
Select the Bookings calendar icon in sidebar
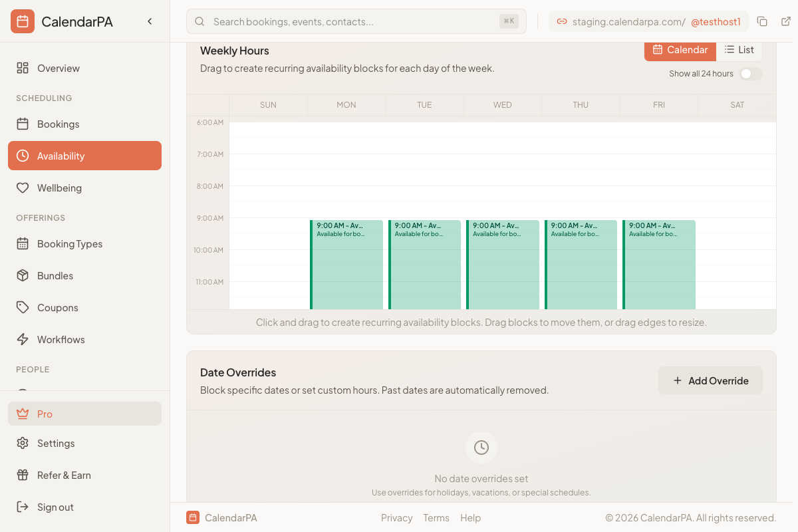[x=22, y=124]
